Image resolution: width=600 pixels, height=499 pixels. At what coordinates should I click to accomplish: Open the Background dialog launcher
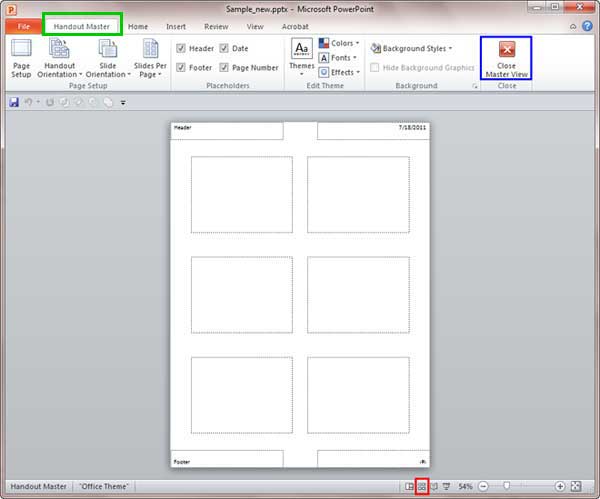click(x=475, y=86)
